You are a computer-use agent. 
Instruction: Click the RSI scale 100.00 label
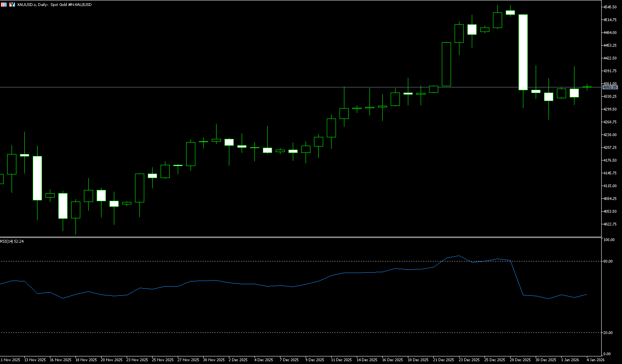(609, 240)
